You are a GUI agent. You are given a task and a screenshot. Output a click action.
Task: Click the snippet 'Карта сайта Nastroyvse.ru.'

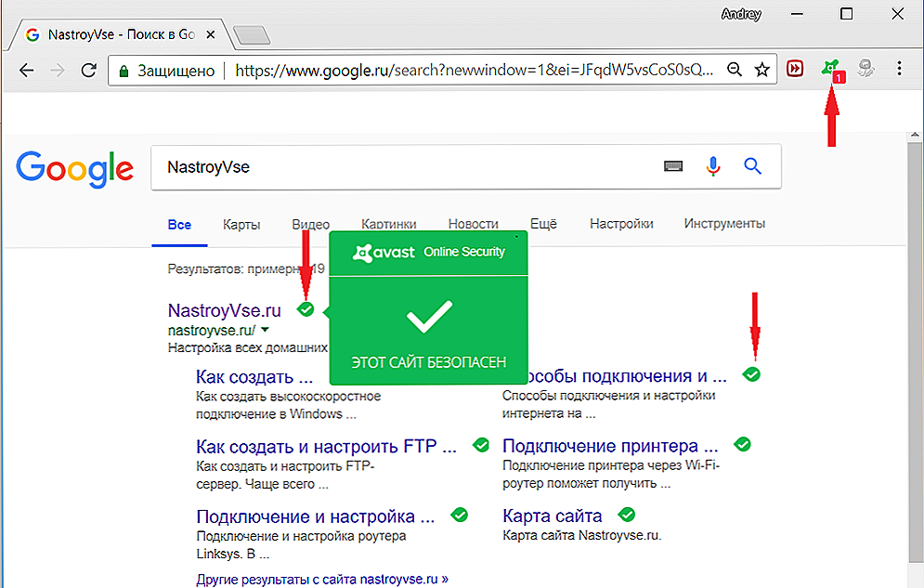click(x=581, y=536)
